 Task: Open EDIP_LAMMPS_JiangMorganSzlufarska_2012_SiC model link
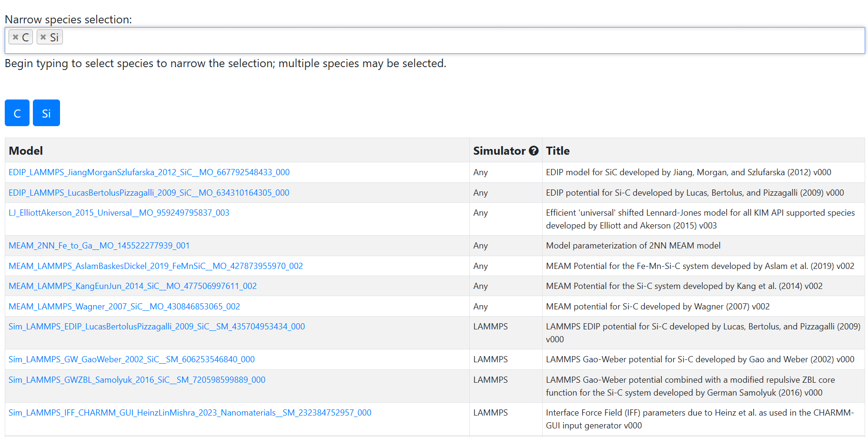pos(149,172)
